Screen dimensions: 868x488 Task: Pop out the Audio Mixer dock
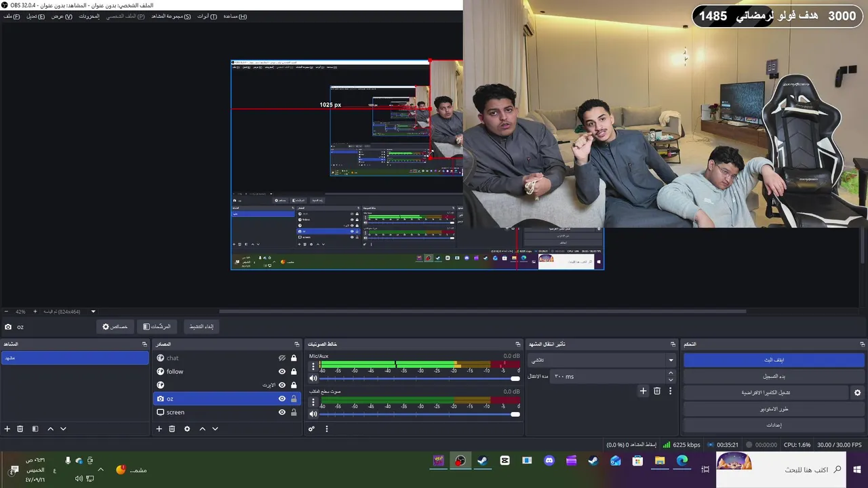(x=518, y=344)
